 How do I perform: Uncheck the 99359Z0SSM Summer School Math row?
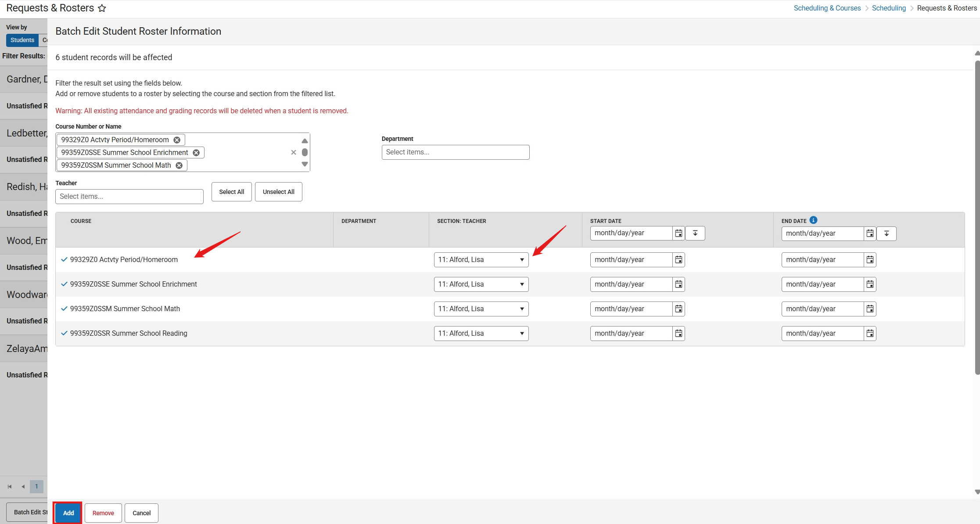64,309
